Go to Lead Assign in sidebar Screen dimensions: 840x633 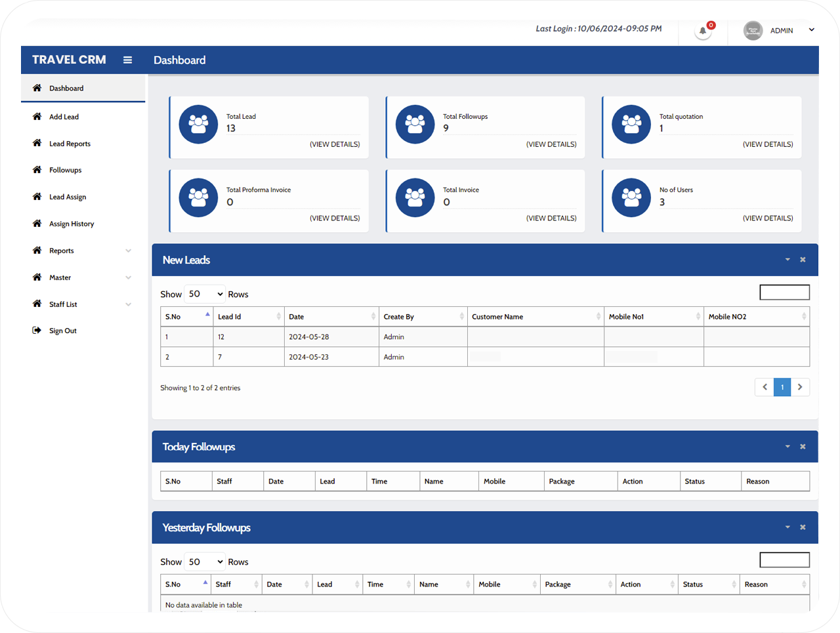68,197
